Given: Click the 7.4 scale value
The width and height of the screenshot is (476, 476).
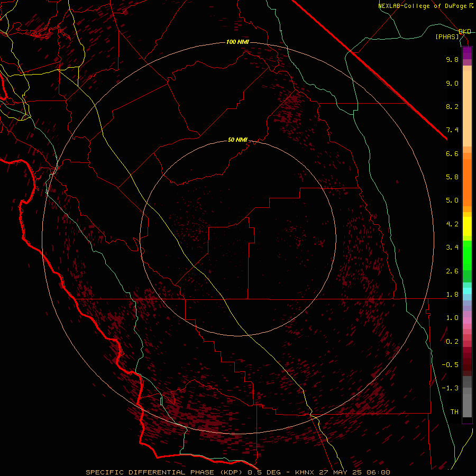Looking at the screenshot, I should click(x=452, y=130).
